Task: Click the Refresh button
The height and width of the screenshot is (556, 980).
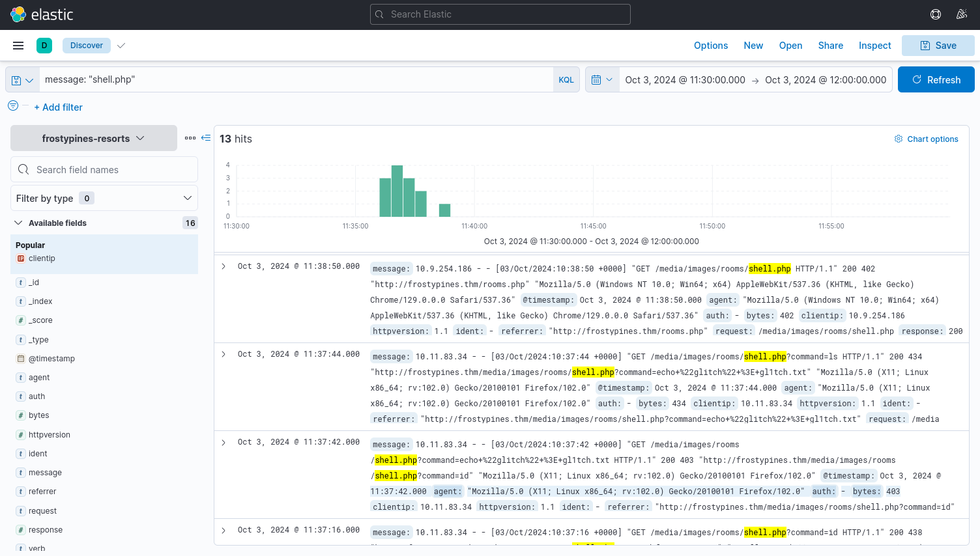Action: 936,79
